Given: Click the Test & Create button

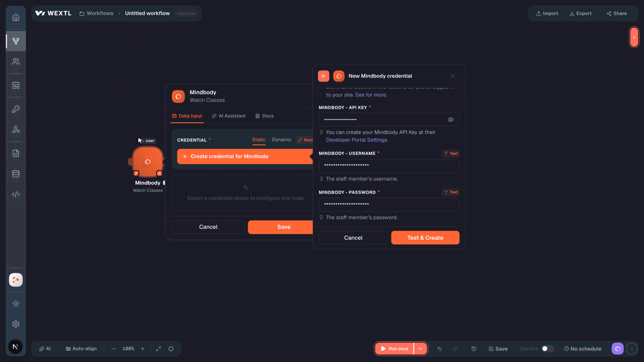Looking at the screenshot, I should click(425, 238).
